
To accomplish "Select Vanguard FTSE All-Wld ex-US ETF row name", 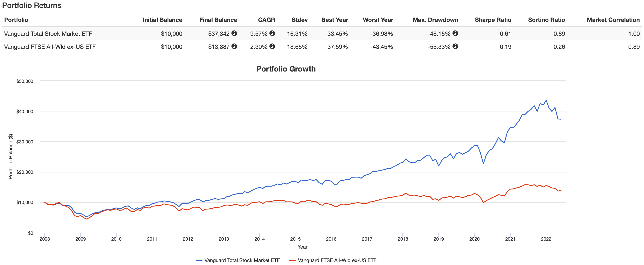I will pyautogui.click(x=50, y=47).
